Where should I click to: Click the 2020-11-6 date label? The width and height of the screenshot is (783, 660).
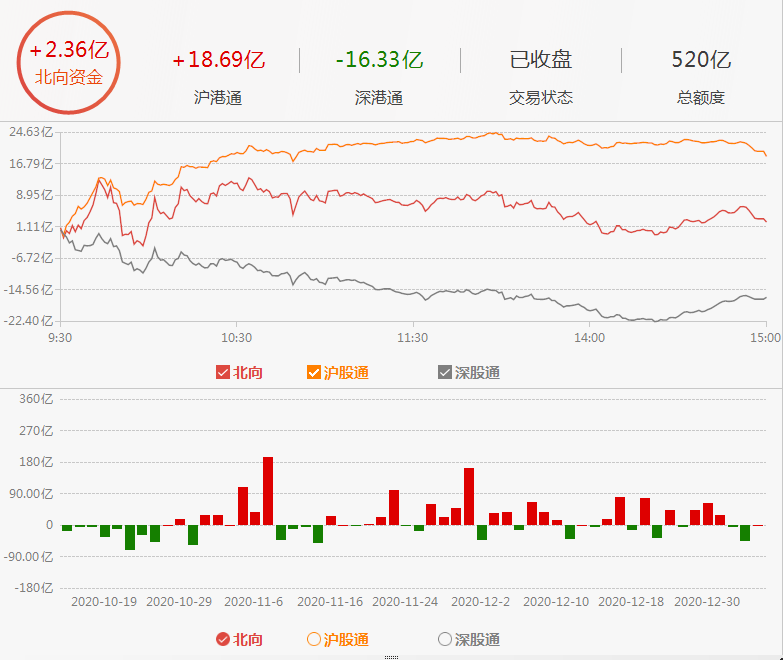pyautogui.click(x=254, y=602)
